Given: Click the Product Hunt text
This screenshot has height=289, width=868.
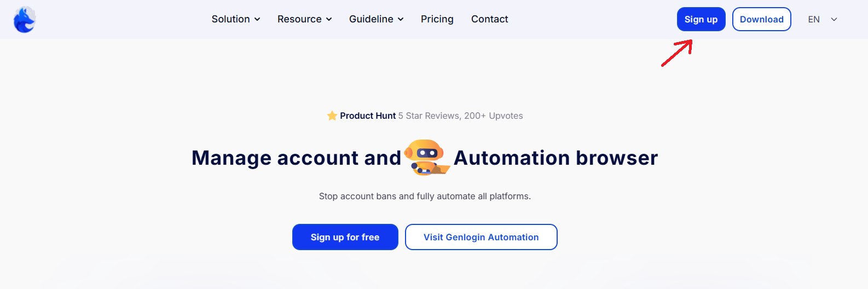Looking at the screenshot, I should click(x=368, y=115).
